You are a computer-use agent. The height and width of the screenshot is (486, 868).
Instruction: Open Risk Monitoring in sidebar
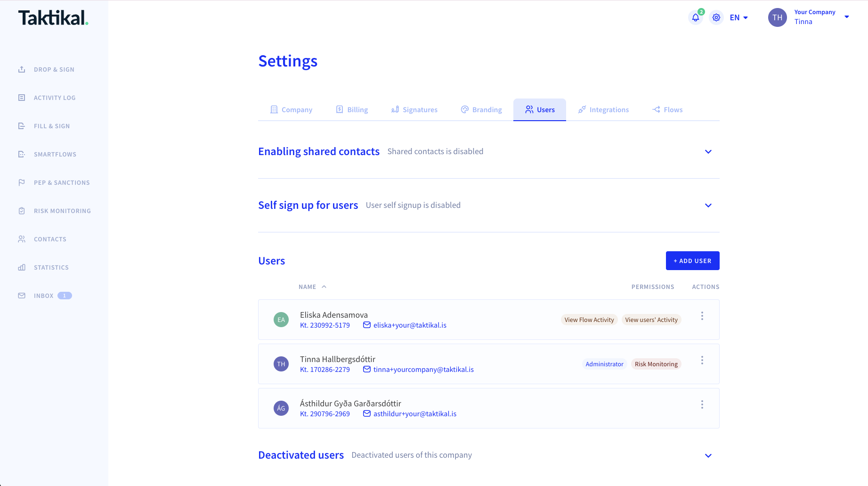pyautogui.click(x=62, y=211)
